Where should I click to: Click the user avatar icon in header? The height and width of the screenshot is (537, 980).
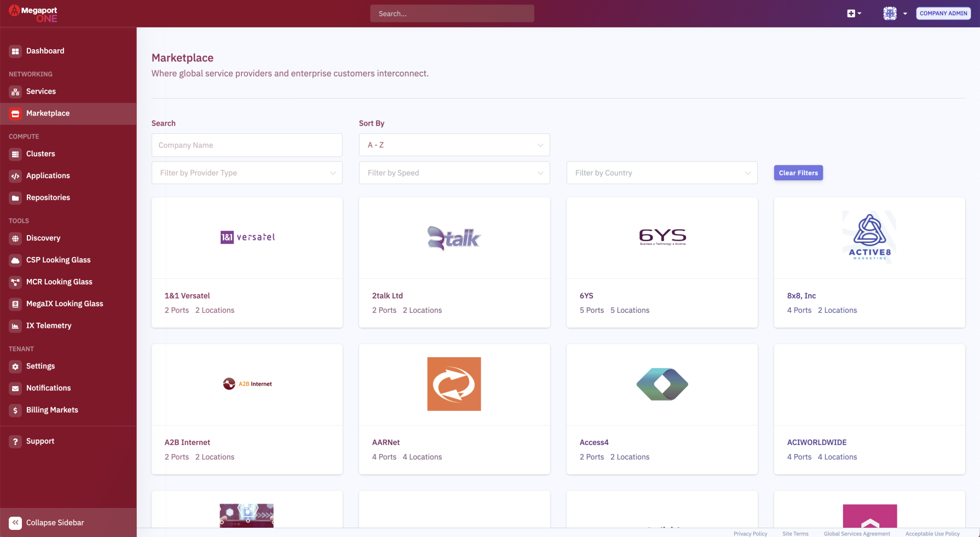890,14
